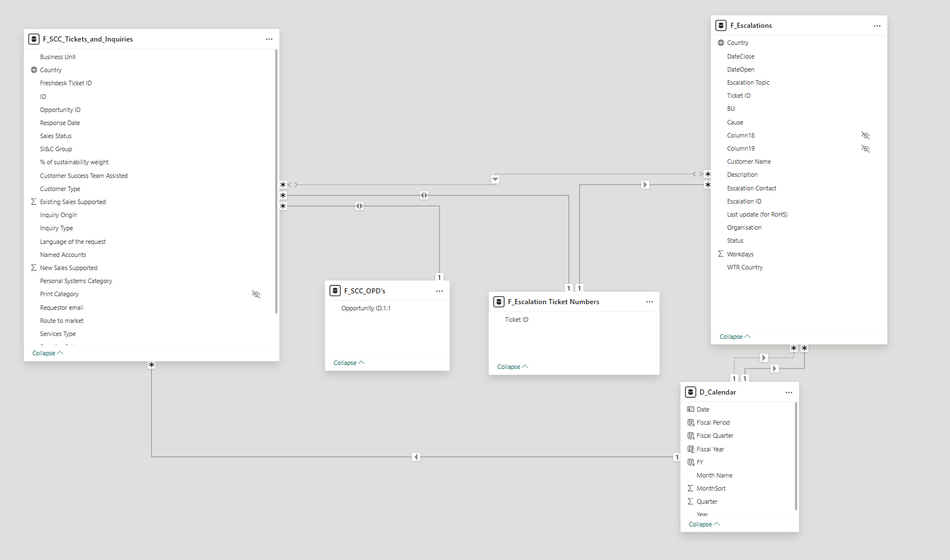Click scrollbar of D_Calendar field list
The height and width of the screenshot is (560, 950).
796,457
